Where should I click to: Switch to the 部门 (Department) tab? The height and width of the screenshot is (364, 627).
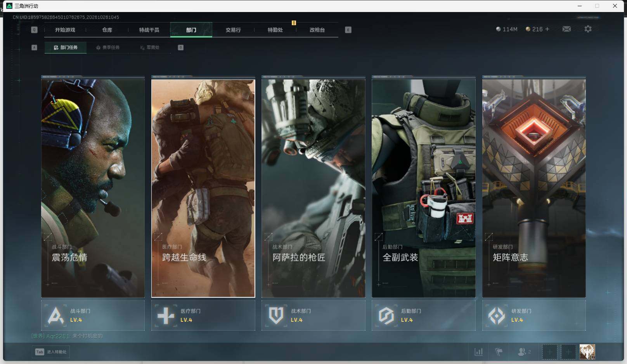(191, 30)
